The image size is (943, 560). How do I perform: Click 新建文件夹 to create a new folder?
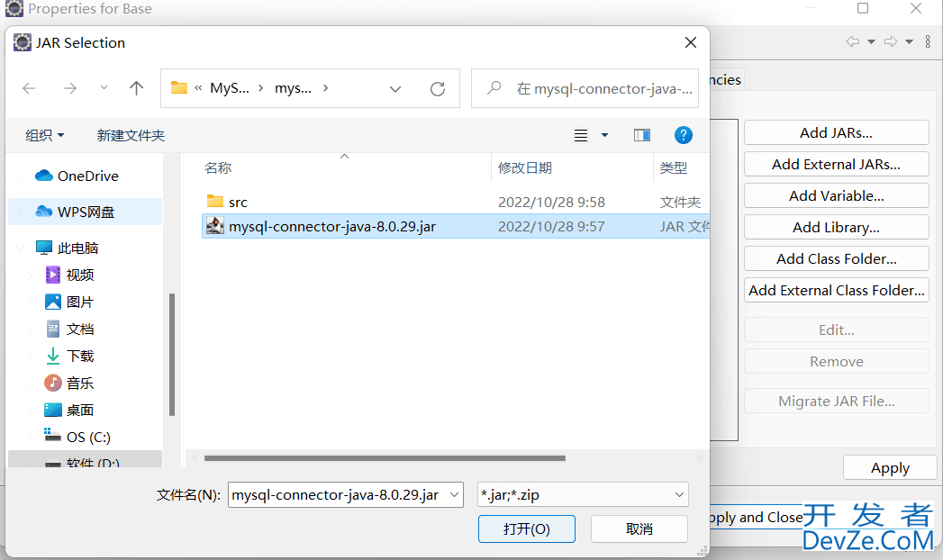pos(131,135)
